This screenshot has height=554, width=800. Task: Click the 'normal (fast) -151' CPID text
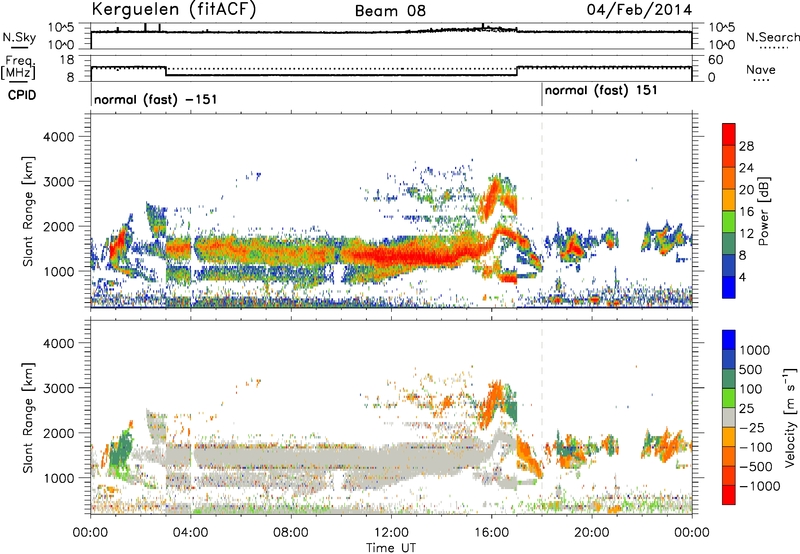point(156,99)
